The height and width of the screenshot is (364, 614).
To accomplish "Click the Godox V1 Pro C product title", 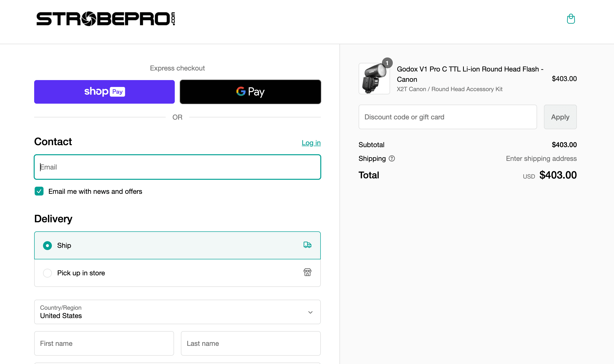I will [x=470, y=74].
